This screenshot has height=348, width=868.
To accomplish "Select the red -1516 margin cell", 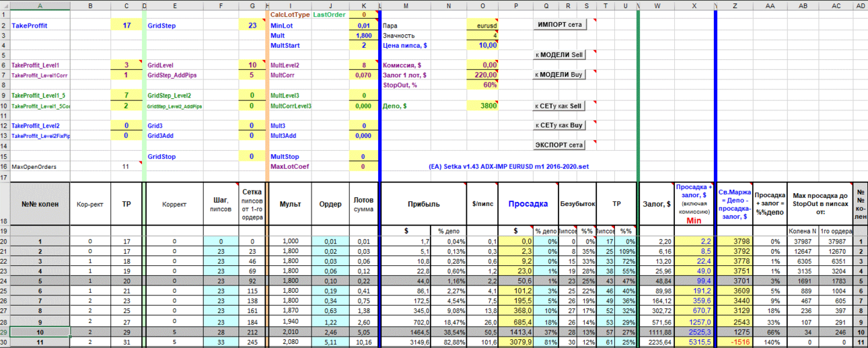I will (734, 341).
